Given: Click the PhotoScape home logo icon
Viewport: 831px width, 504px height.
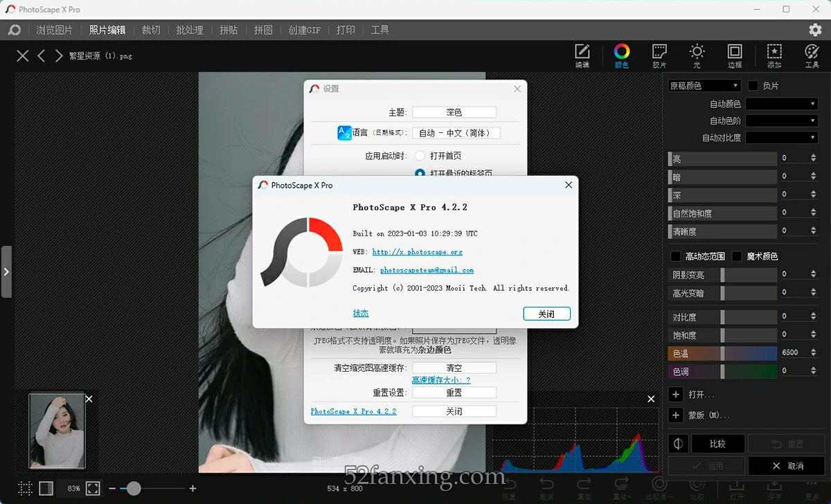Looking at the screenshot, I should [x=15, y=30].
